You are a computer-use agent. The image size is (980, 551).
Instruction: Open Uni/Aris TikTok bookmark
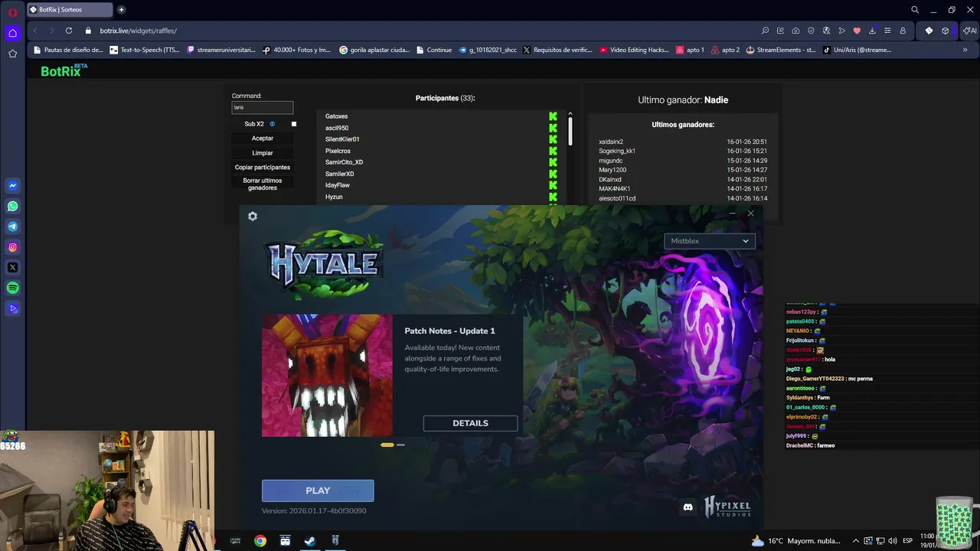857,50
